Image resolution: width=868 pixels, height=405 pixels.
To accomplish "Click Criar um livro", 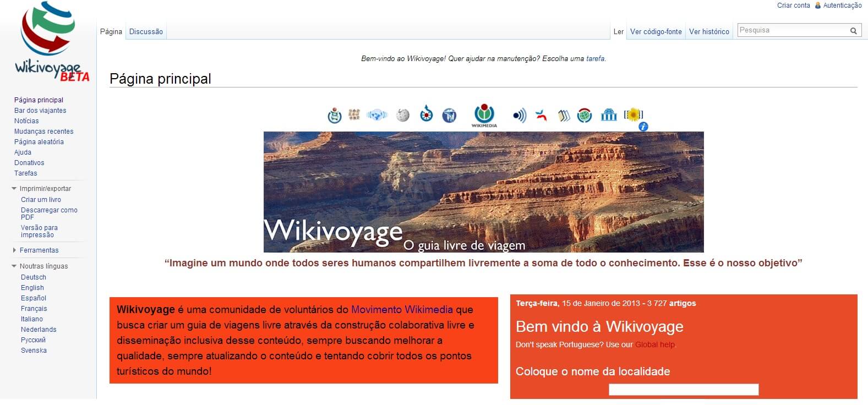I will click(41, 200).
